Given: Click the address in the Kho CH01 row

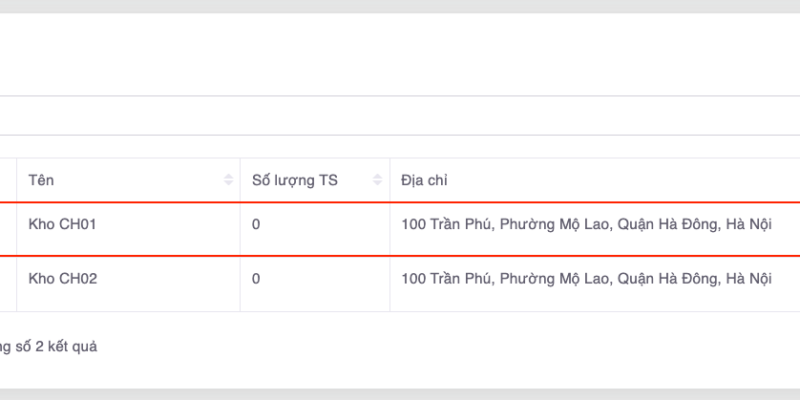Looking at the screenshot, I should pos(586,226).
